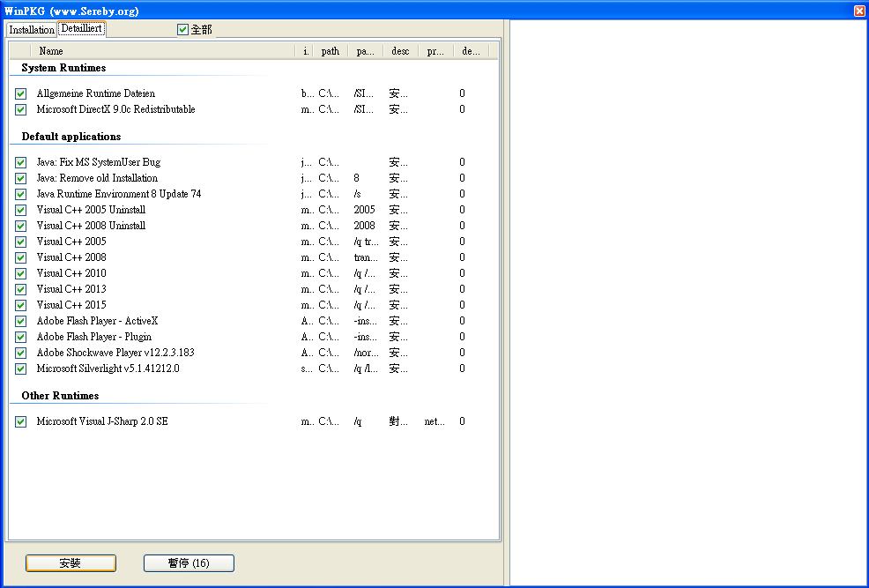This screenshot has height=588, width=869.
Task: Uncheck Microsoft Visual J-Sharp 2.0 SE
Action: [x=21, y=421]
